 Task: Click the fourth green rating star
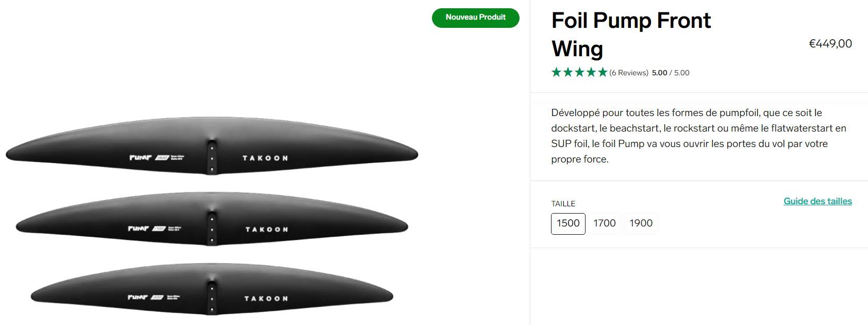pos(591,73)
